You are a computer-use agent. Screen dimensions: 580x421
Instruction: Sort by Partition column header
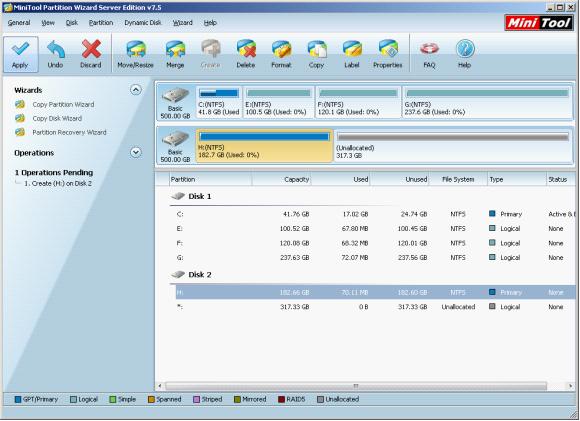point(210,179)
